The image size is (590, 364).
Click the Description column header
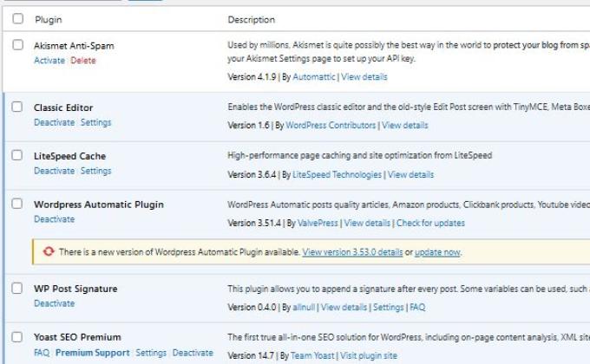251,20
